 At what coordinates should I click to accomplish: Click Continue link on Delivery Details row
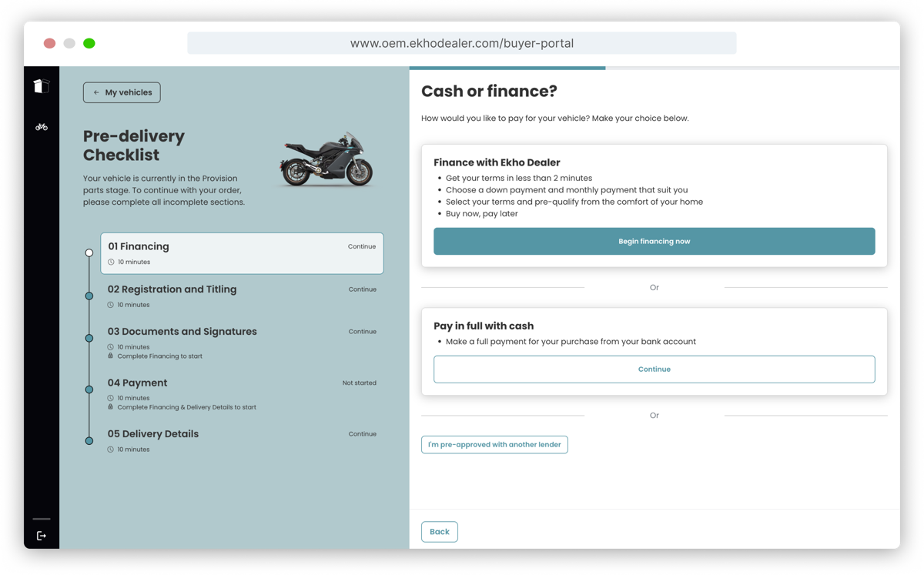pyautogui.click(x=362, y=434)
